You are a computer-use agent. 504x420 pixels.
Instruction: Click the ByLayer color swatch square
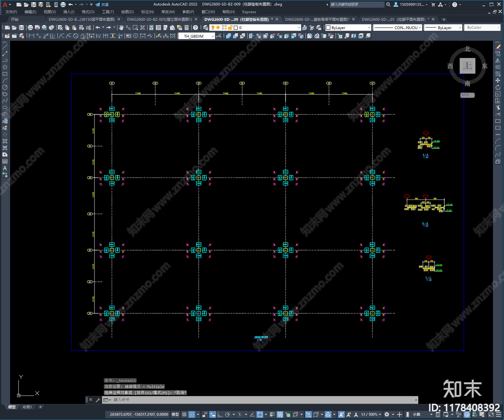(x=328, y=28)
